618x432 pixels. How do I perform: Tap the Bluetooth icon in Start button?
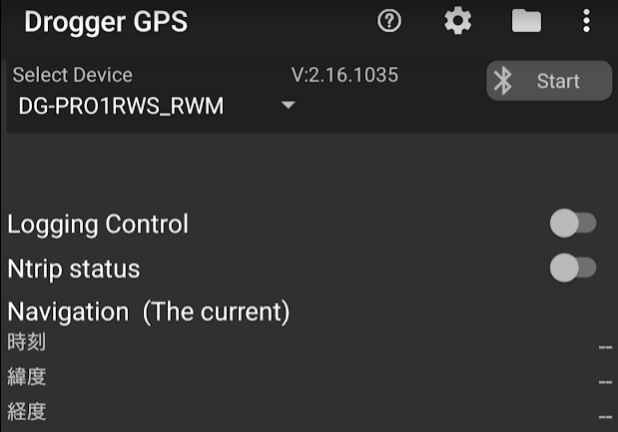503,81
